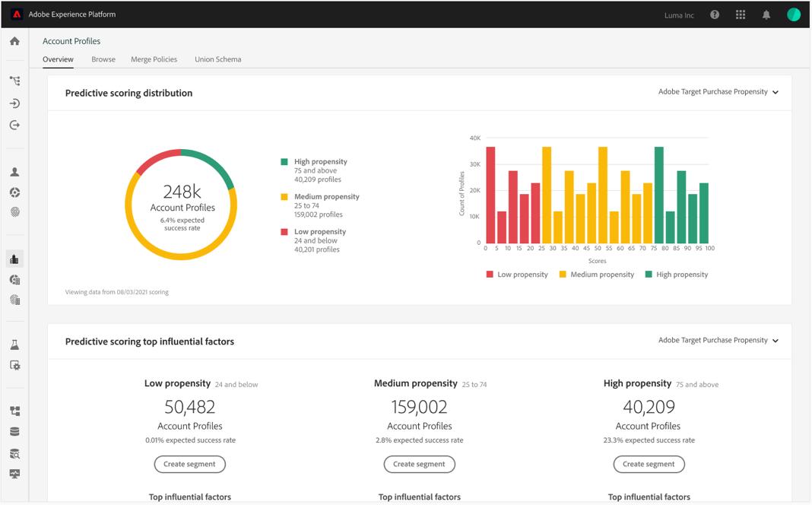Open the Home icon in sidebar
812x505 pixels.
tap(14, 41)
